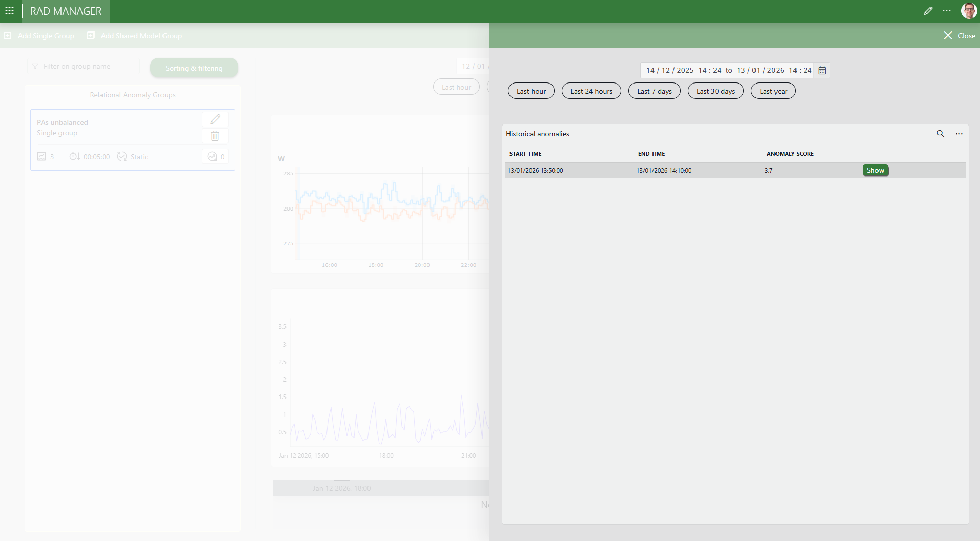Select the Last 7 days range
Screen dimensions: 980x541
point(654,91)
